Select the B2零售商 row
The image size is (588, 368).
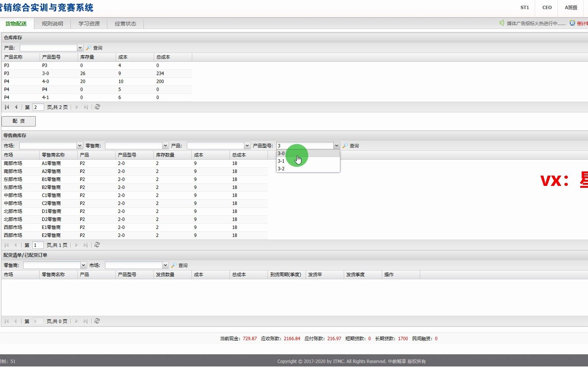[135, 187]
